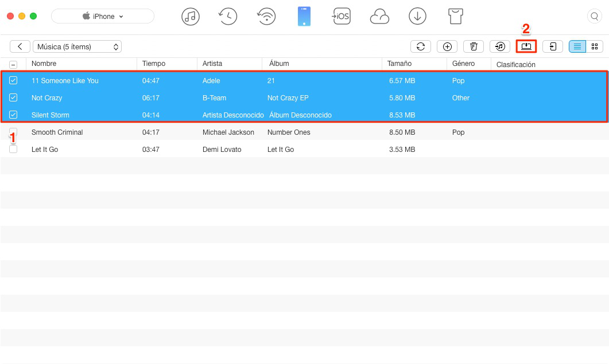Open the move to iOS icon
This screenshot has width=609, height=364.
click(x=341, y=17)
